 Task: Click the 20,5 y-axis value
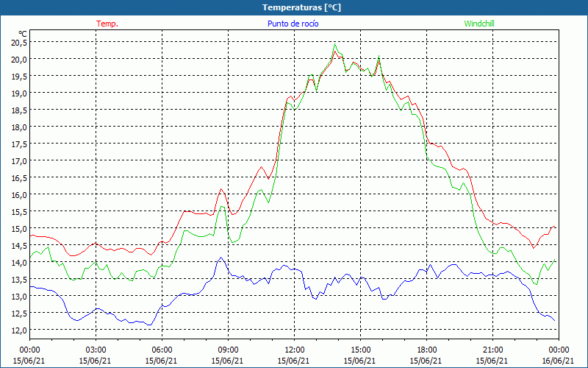click(19, 43)
